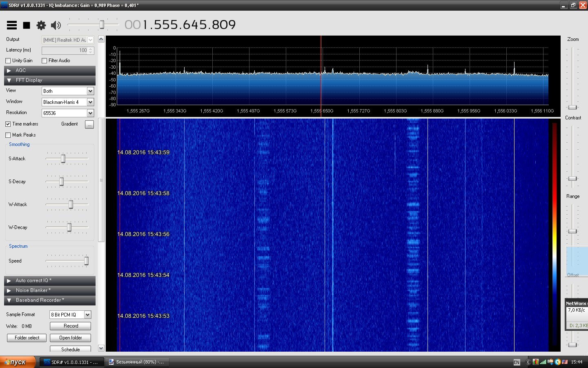Click the NetWorx floating widget
588x368 pixels.
coord(577,314)
